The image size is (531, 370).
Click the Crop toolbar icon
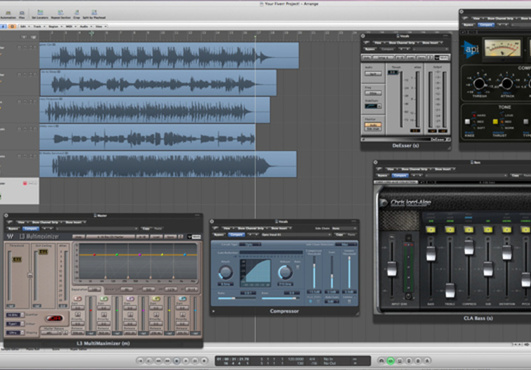coord(77,14)
